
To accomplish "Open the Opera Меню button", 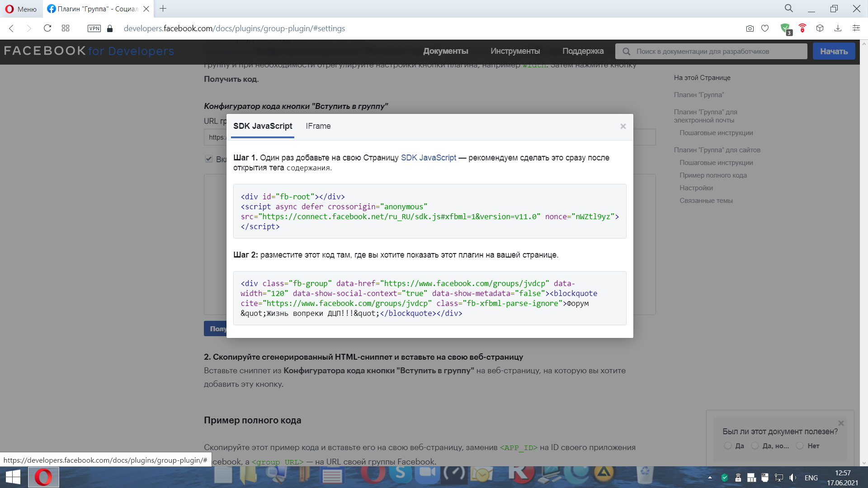I will pos(21,9).
